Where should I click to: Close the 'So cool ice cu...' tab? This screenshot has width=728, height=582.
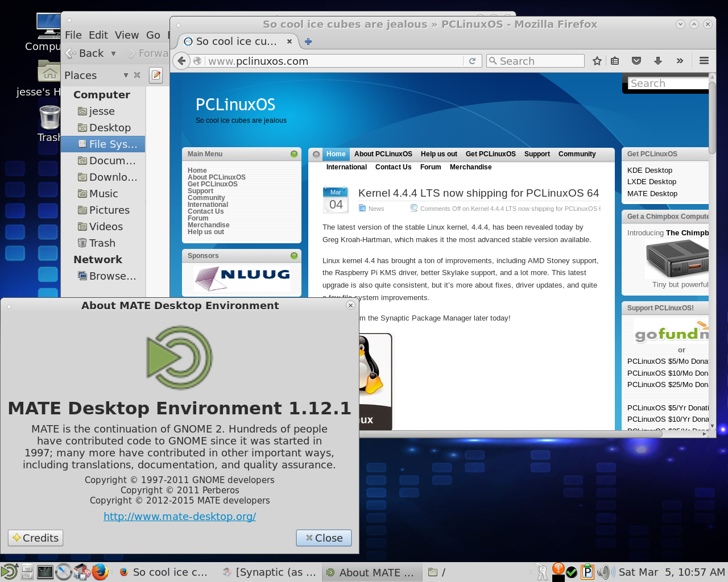289,41
